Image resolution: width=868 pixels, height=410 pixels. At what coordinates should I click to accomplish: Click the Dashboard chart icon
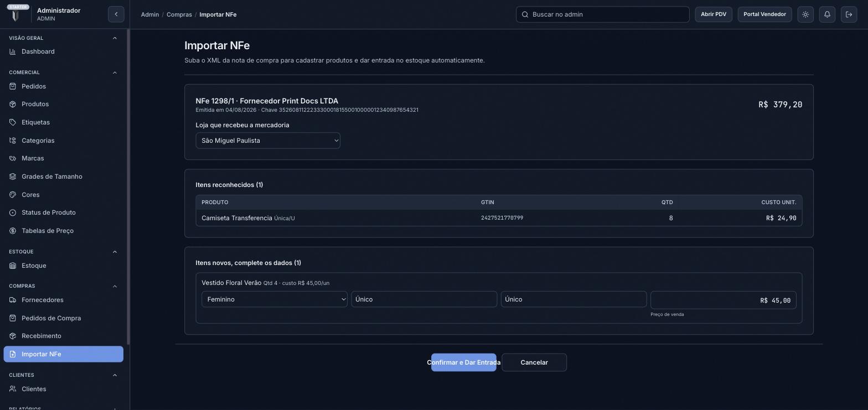click(13, 51)
